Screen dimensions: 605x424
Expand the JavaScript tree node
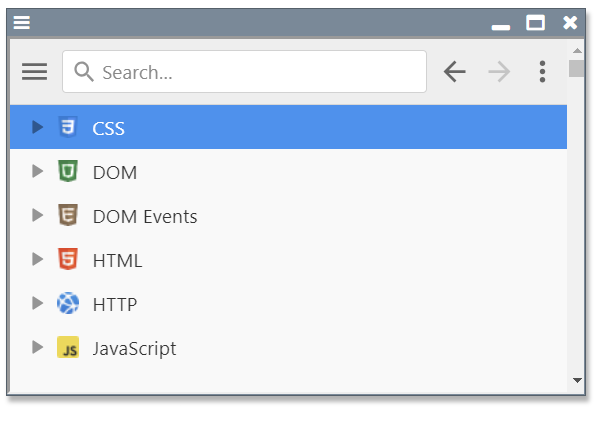[38, 347]
